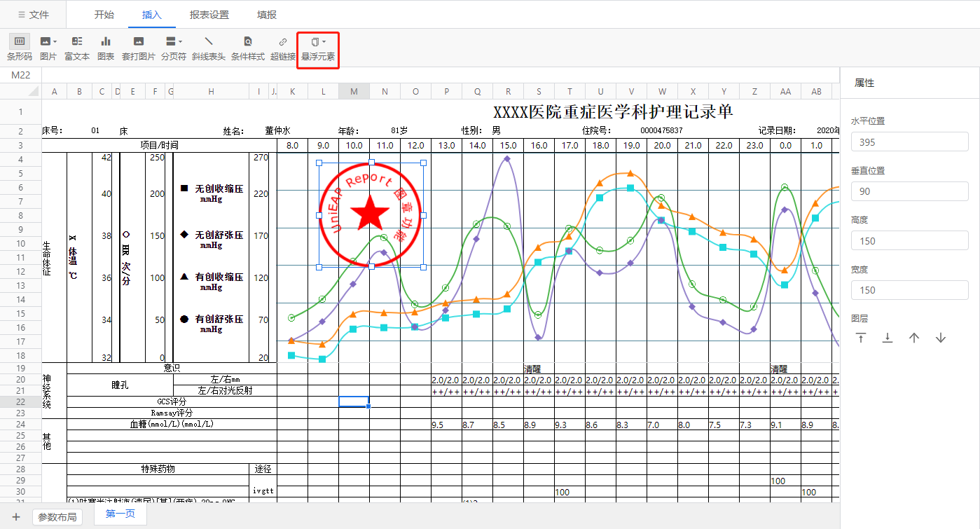Click the 垂直位置 input field

910,191
